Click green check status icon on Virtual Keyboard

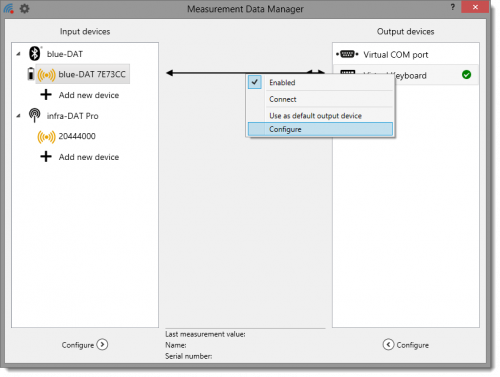tap(466, 75)
